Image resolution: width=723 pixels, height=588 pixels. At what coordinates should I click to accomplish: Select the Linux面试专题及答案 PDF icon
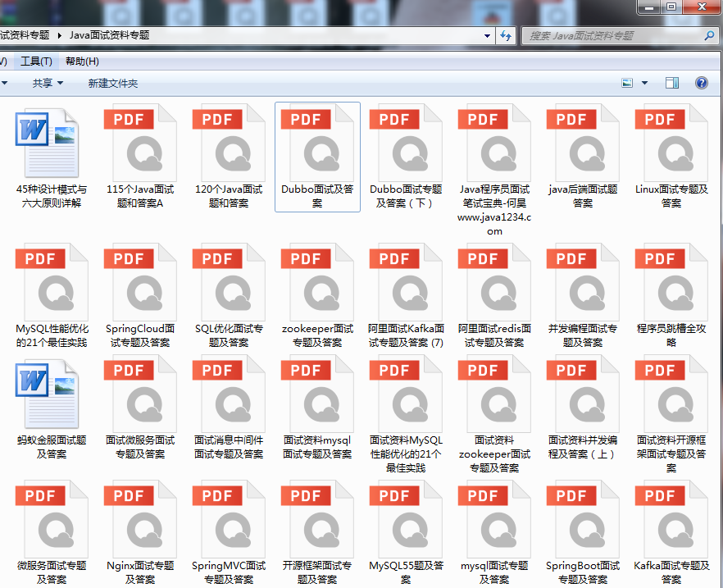pos(671,143)
